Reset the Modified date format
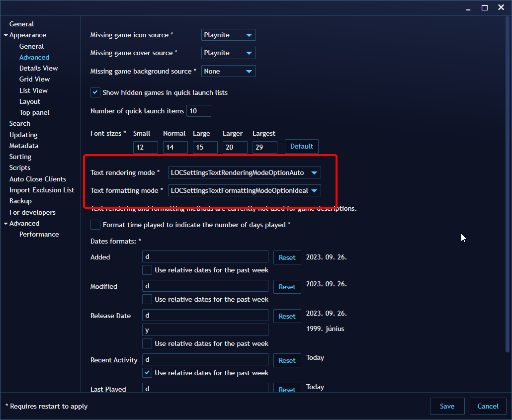This screenshot has width=512, height=420. [287, 287]
